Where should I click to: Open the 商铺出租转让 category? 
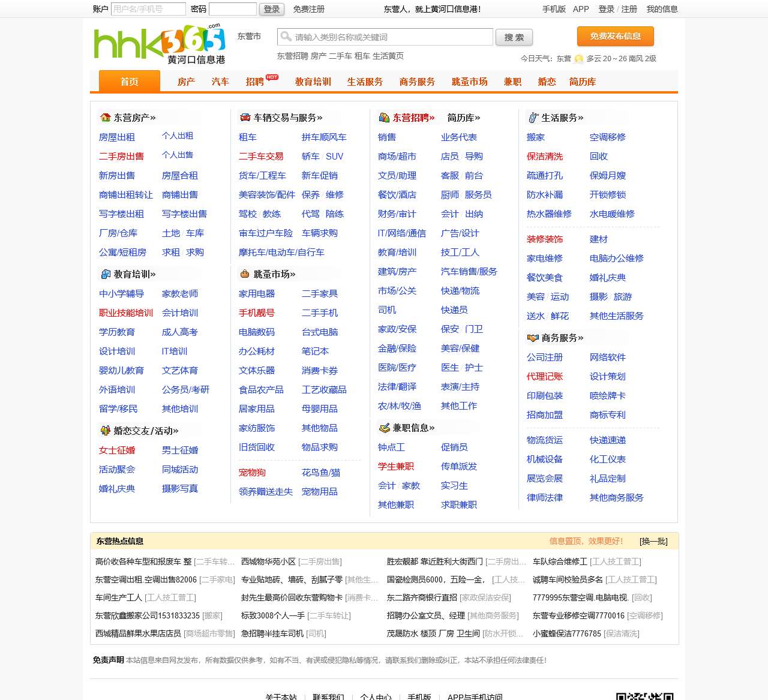click(x=126, y=195)
